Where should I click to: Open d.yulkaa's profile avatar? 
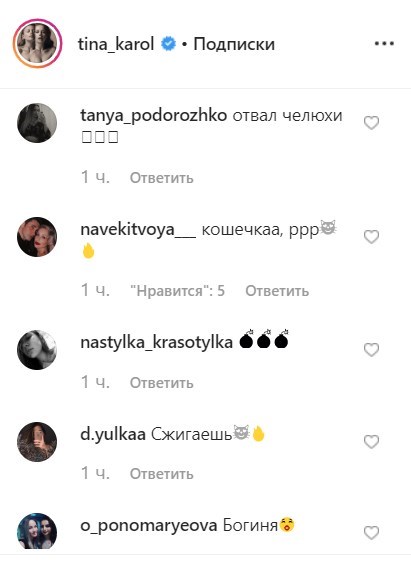37,442
